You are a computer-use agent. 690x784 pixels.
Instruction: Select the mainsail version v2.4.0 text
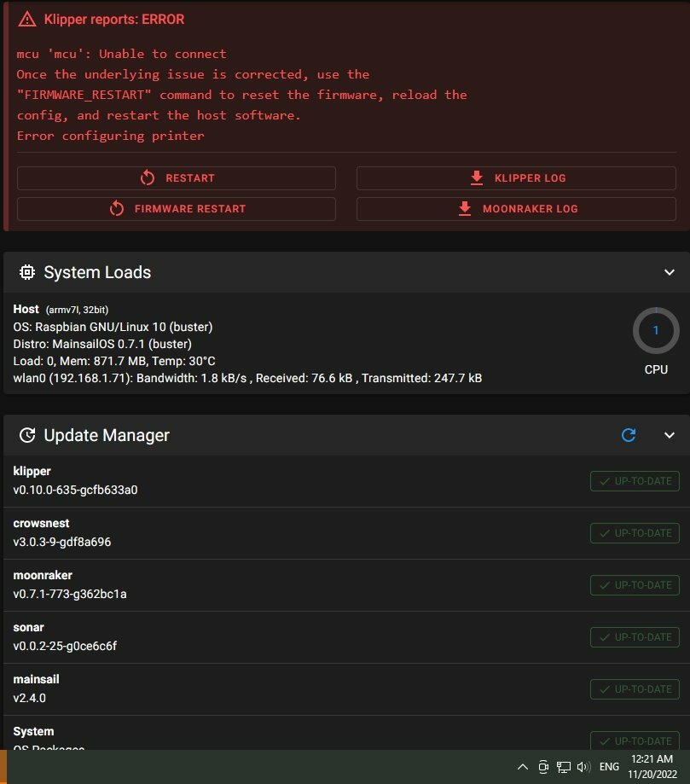pos(30,698)
